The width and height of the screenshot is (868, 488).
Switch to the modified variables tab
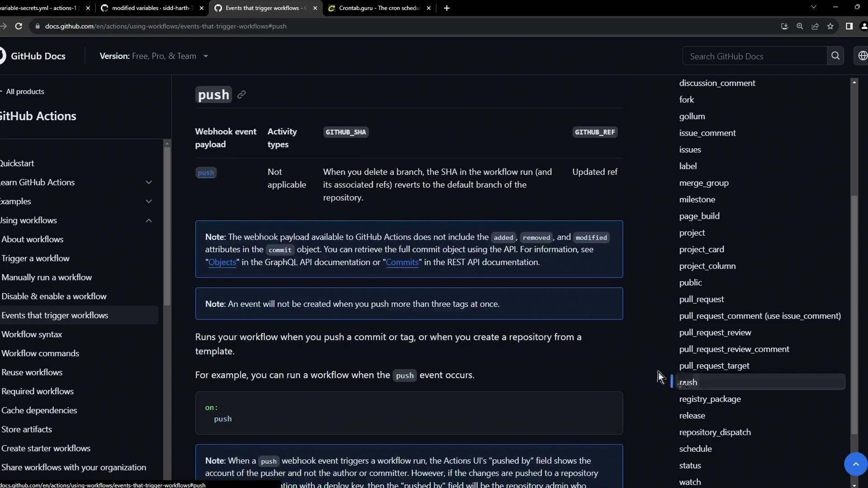pos(152,8)
